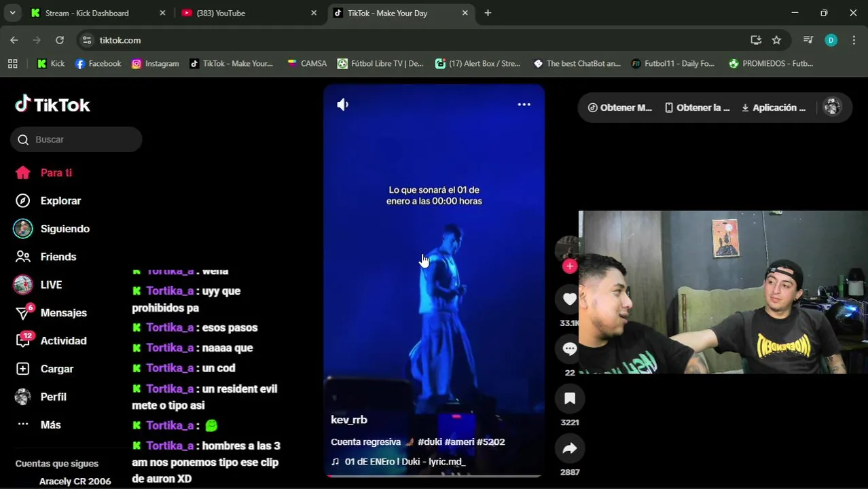The image size is (868, 489).
Task: Open the TikTok logo home link
Action: pyautogui.click(x=53, y=105)
